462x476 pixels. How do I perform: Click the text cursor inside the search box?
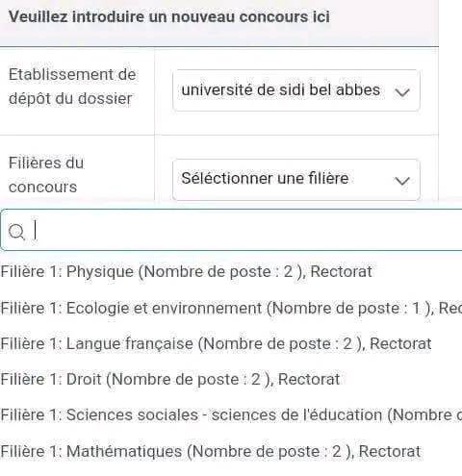(36, 230)
